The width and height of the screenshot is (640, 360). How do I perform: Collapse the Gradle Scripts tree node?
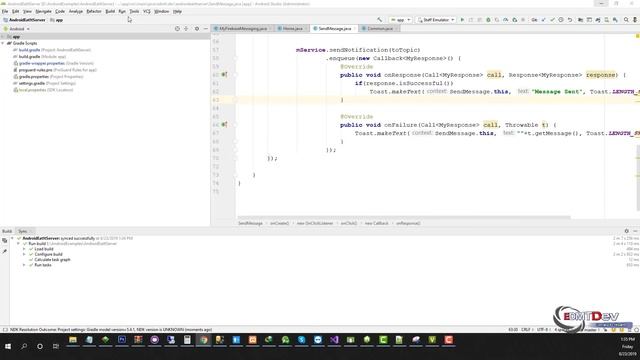pos(3,43)
